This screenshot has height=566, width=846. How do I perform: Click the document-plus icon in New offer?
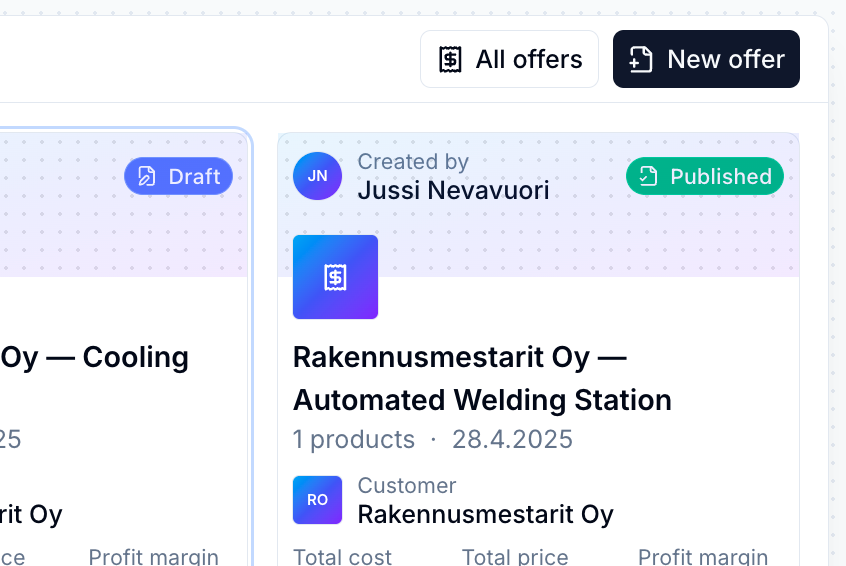tap(641, 59)
